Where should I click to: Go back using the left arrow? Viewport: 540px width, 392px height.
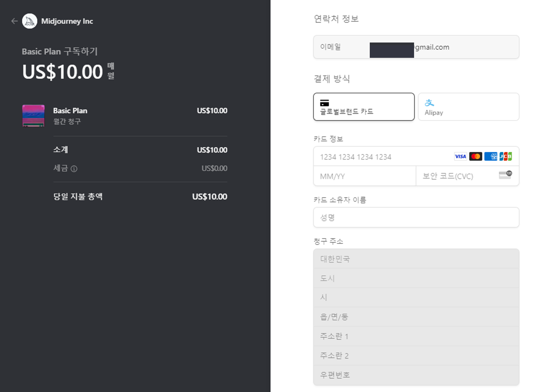click(x=14, y=21)
